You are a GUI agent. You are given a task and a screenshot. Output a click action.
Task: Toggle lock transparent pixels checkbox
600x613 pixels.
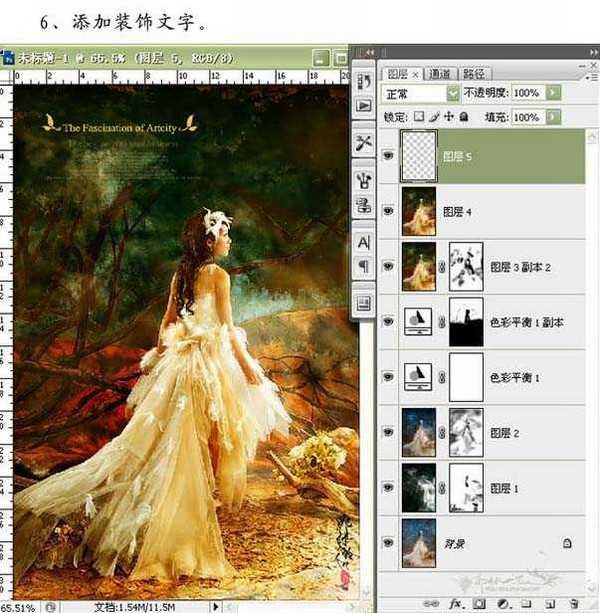tap(418, 117)
